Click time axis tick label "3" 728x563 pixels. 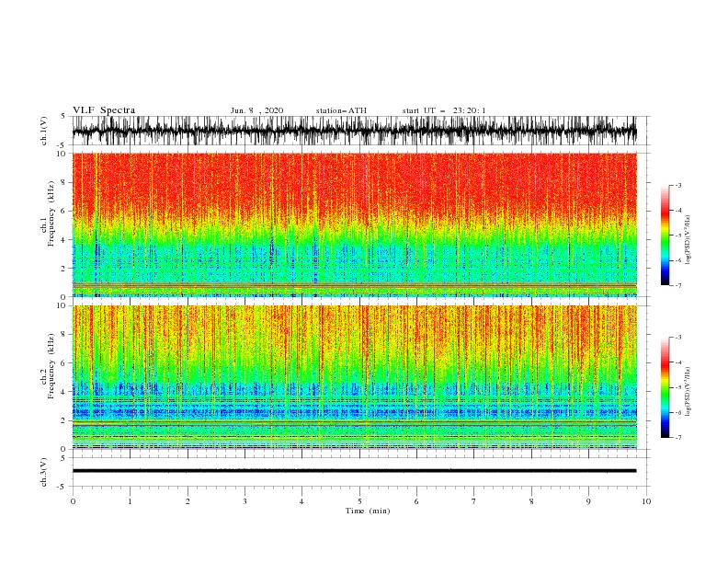[x=245, y=501]
